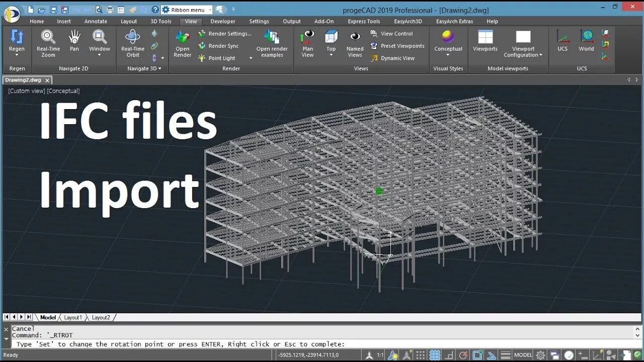Toggle entity snap in the status bar
Viewport: 644px width, 362px height.
(477, 355)
